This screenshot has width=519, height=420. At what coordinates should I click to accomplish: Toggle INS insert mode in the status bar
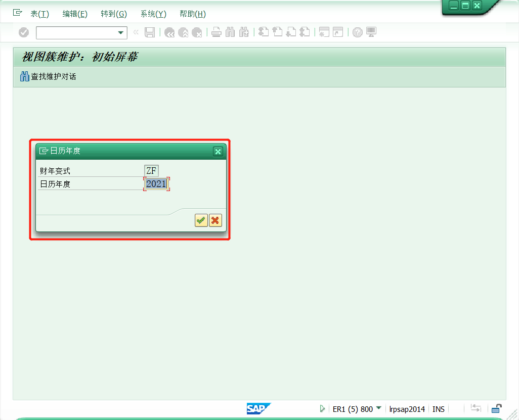[438, 409]
